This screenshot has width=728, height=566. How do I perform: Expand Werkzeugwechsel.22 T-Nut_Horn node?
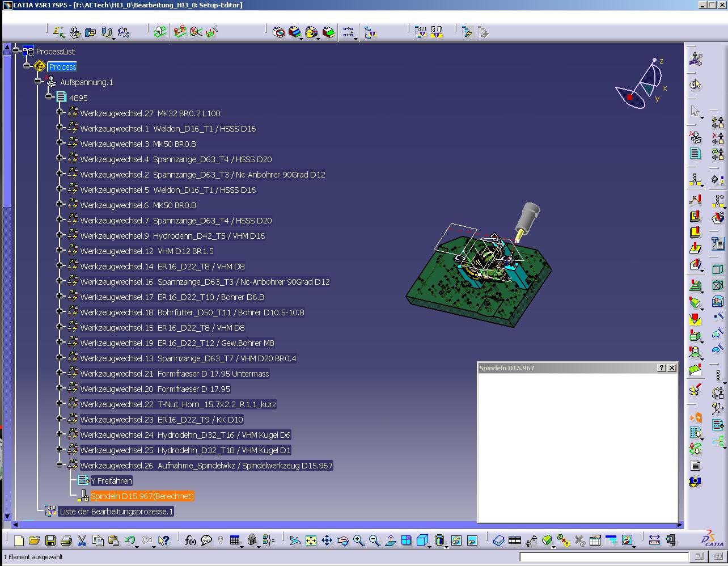click(x=60, y=403)
